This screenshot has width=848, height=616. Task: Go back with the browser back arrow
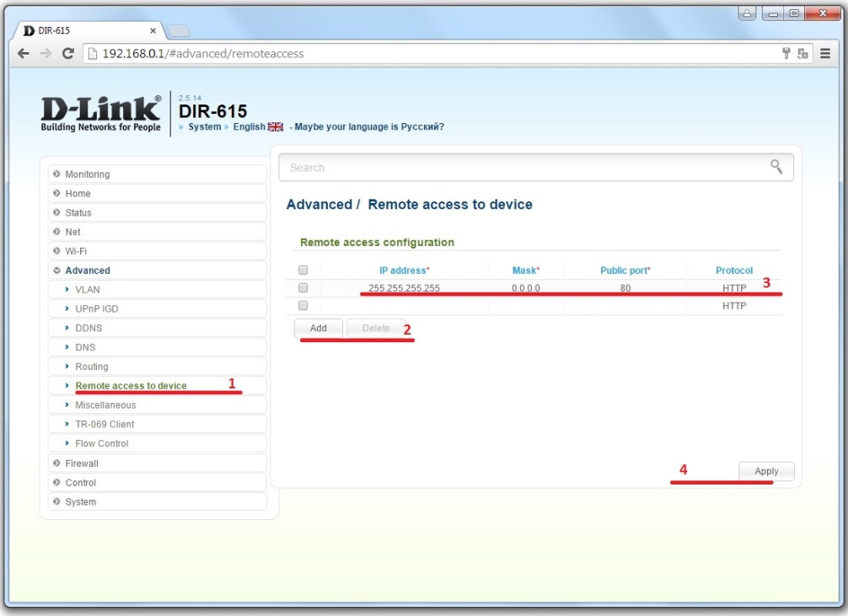[x=24, y=54]
